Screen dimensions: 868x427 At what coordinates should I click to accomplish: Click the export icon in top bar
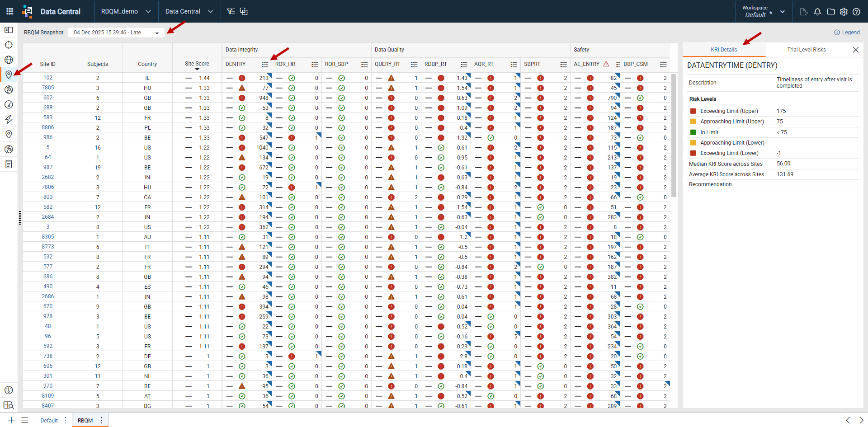point(804,12)
